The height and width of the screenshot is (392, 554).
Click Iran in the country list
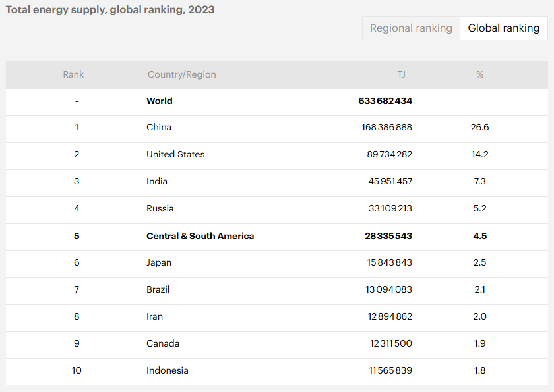155,316
